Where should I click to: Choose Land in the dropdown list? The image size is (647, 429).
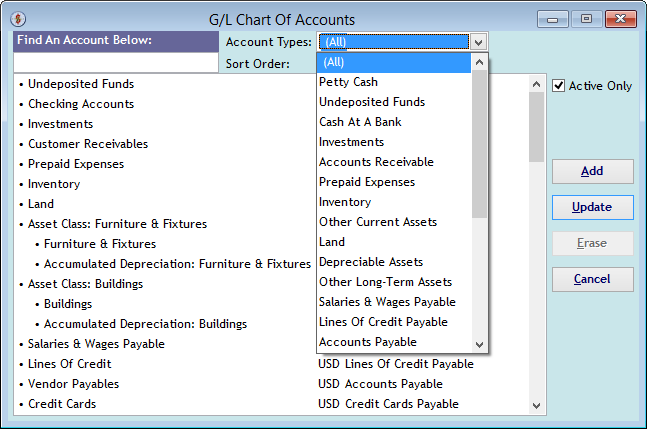tap(394, 242)
